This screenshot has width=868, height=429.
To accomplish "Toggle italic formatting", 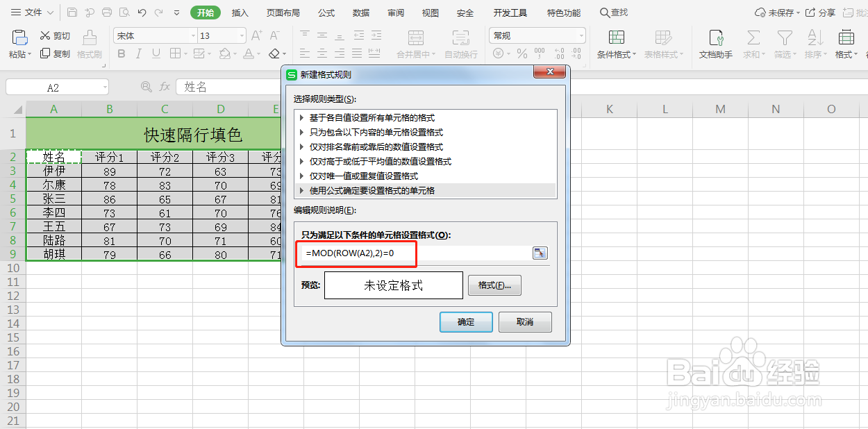I will 139,53.
